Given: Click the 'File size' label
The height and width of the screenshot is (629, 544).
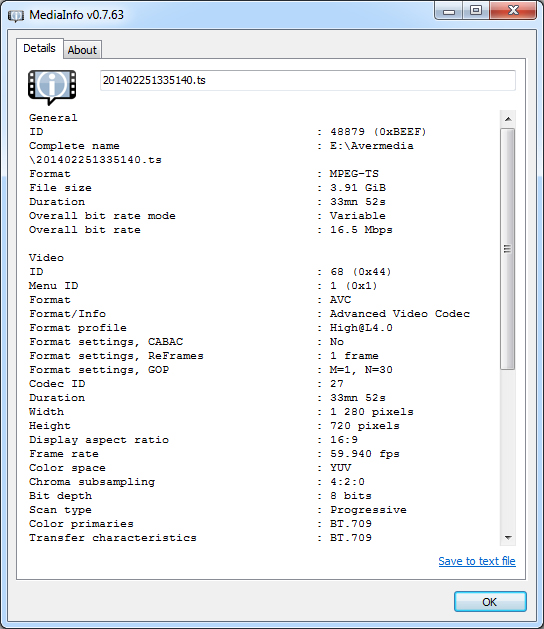Looking at the screenshot, I should (x=60, y=188).
